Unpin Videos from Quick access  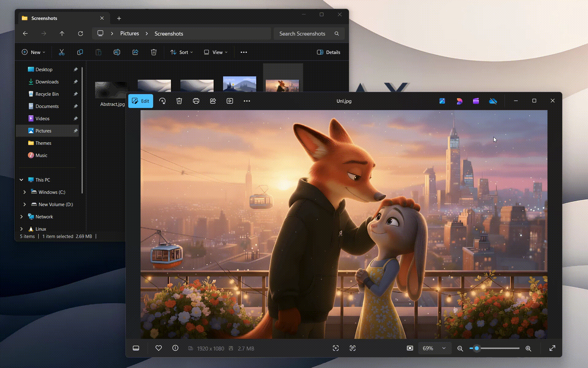[75, 118]
